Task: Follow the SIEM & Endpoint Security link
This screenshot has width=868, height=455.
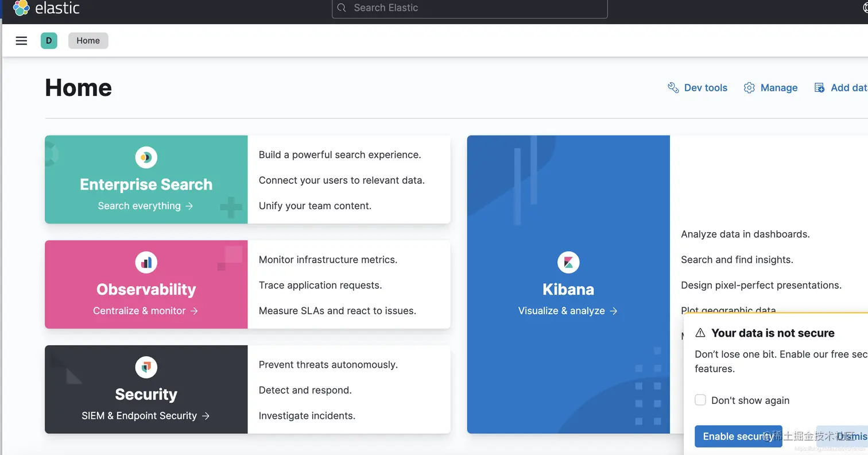Action: point(146,415)
